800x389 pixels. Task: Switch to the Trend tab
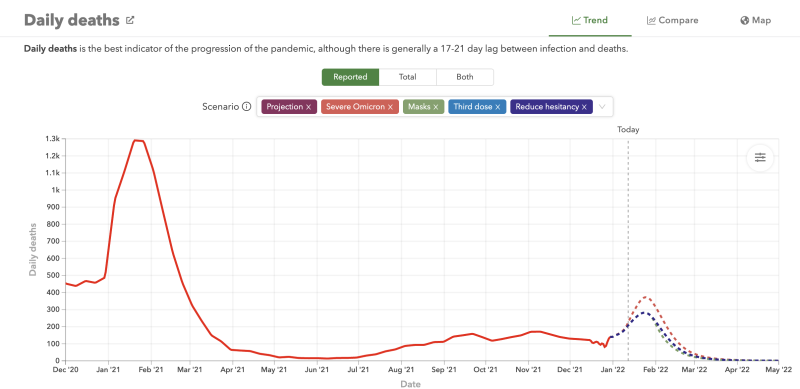pos(590,20)
